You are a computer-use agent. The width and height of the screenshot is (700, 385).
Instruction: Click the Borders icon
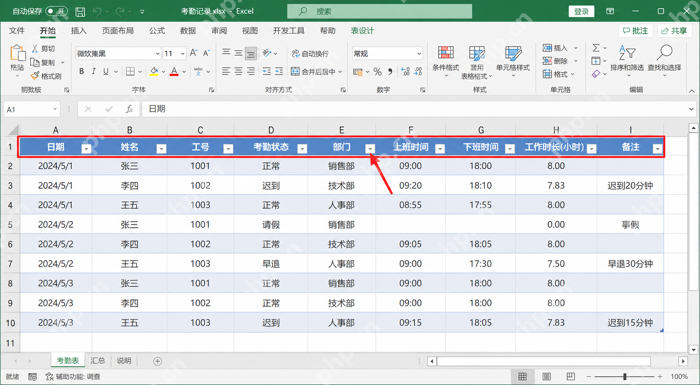pos(130,71)
